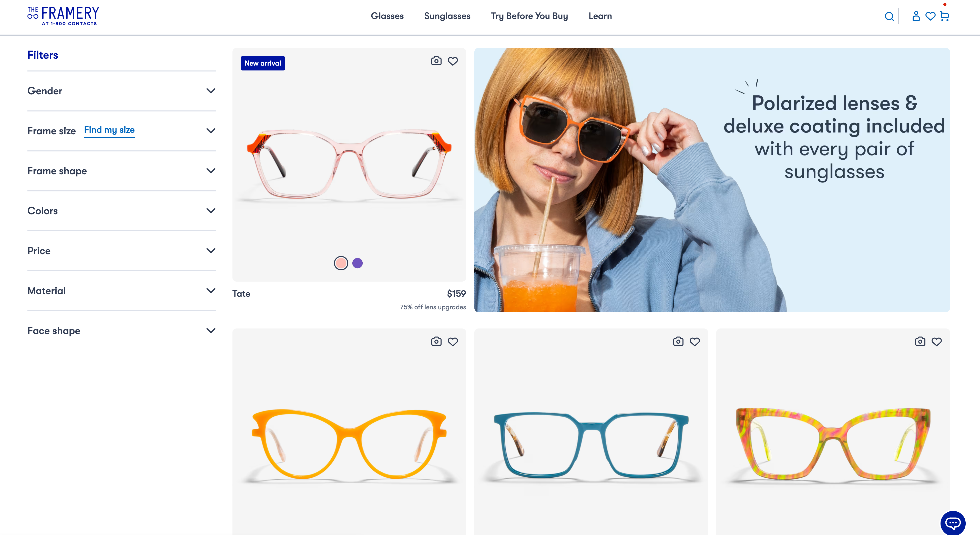The image size is (980, 535).
Task: Favorite the Tate frame with heart icon
Action: 453,61
